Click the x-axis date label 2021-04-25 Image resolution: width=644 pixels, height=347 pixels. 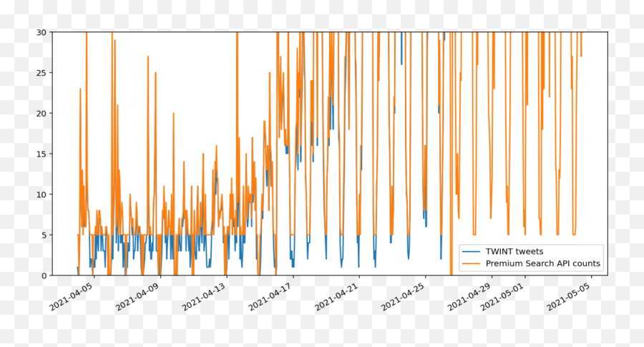[x=404, y=296]
